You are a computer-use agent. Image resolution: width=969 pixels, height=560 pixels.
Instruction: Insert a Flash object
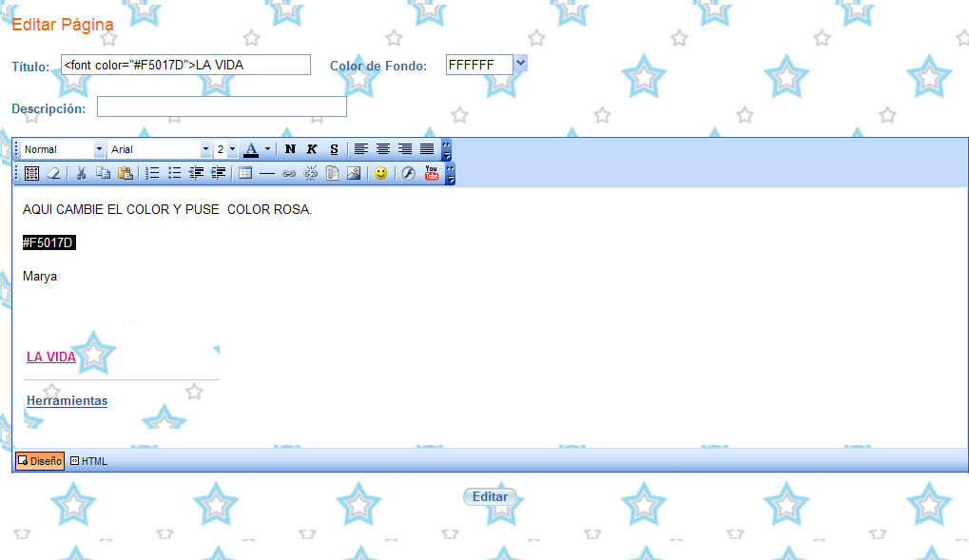tap(409, 174)
